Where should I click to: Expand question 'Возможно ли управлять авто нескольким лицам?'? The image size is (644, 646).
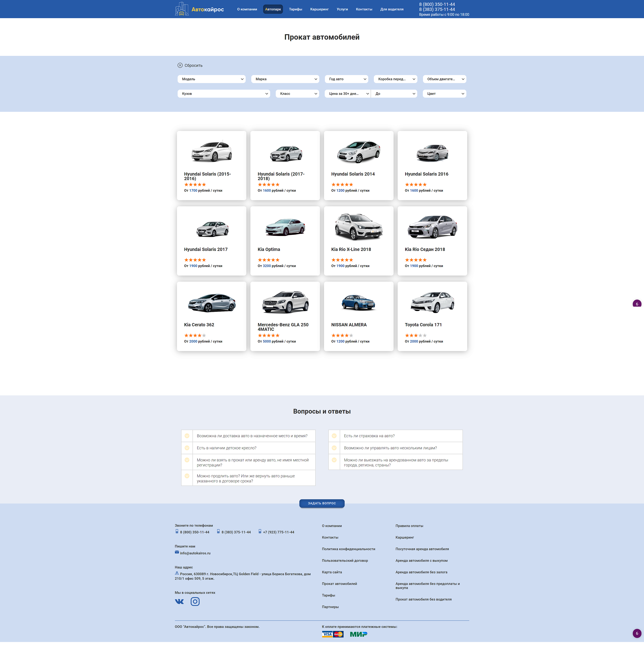(395, 451)
